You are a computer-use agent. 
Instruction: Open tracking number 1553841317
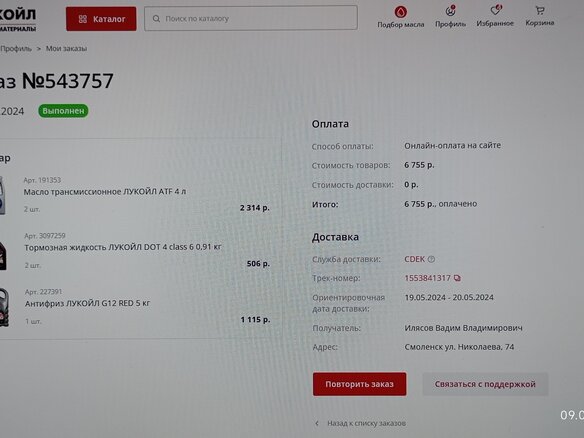coord(428,278)
